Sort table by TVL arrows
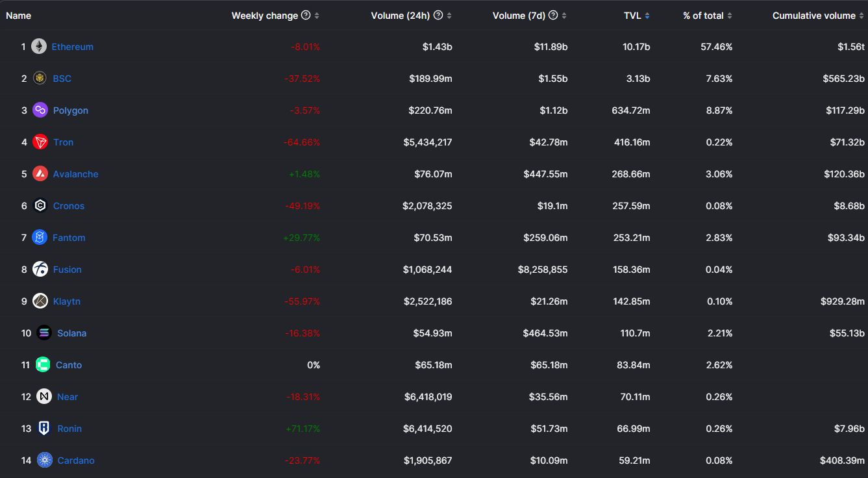 pyautogui.click(x=647, y=16)
